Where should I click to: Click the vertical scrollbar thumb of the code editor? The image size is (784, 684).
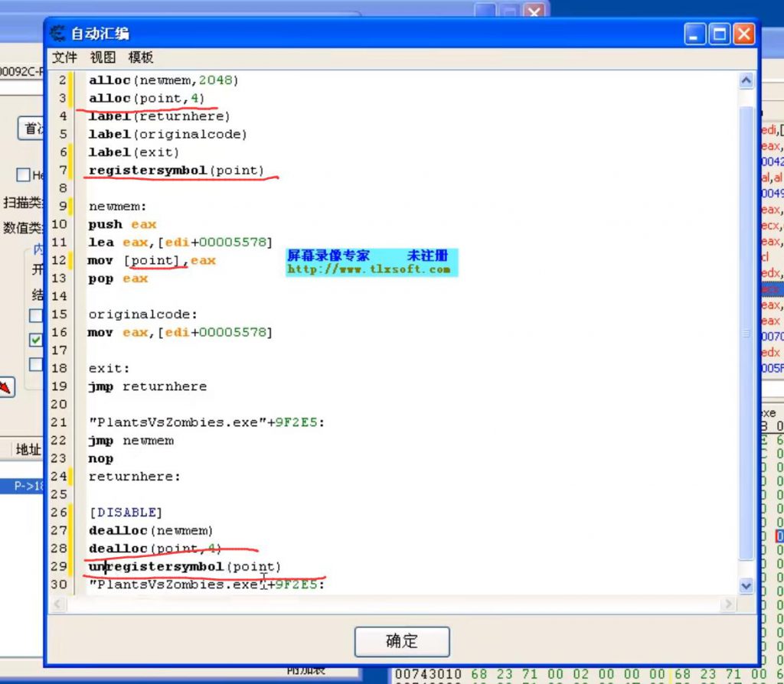(x=746, y=333)
